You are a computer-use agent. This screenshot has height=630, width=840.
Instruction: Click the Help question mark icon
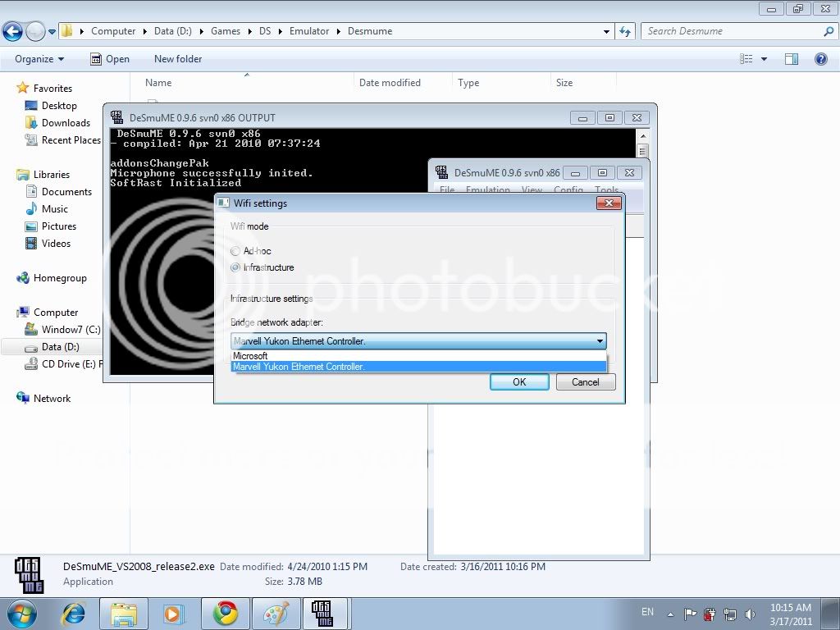(x=820, y=59)
